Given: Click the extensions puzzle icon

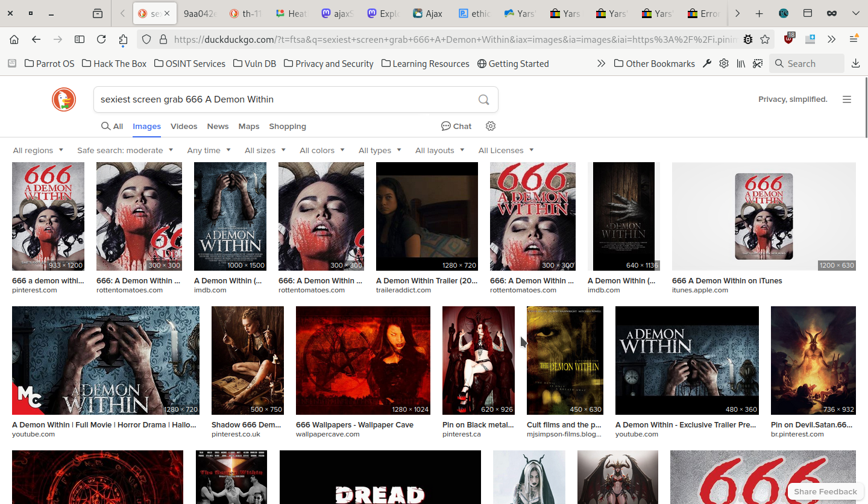Looking at the screenshot, I should click(123, 39).
